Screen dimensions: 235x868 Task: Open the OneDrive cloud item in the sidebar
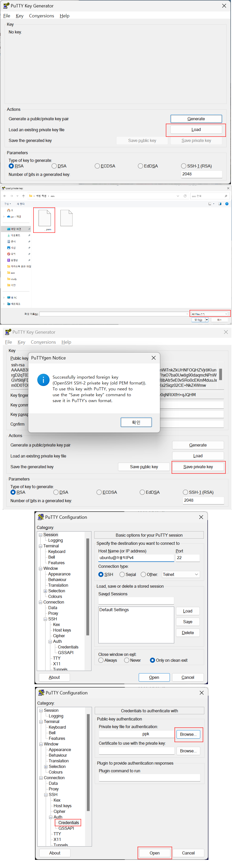(x=14, y=217)
